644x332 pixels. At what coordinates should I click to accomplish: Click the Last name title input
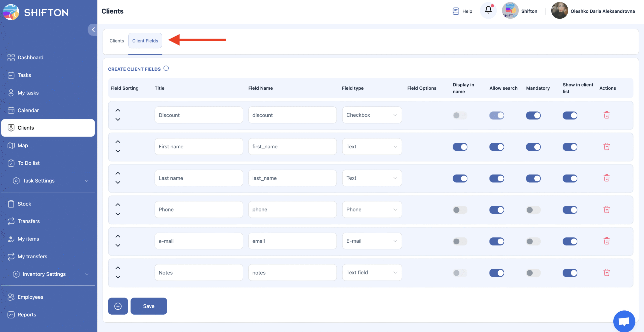[199, 178]
